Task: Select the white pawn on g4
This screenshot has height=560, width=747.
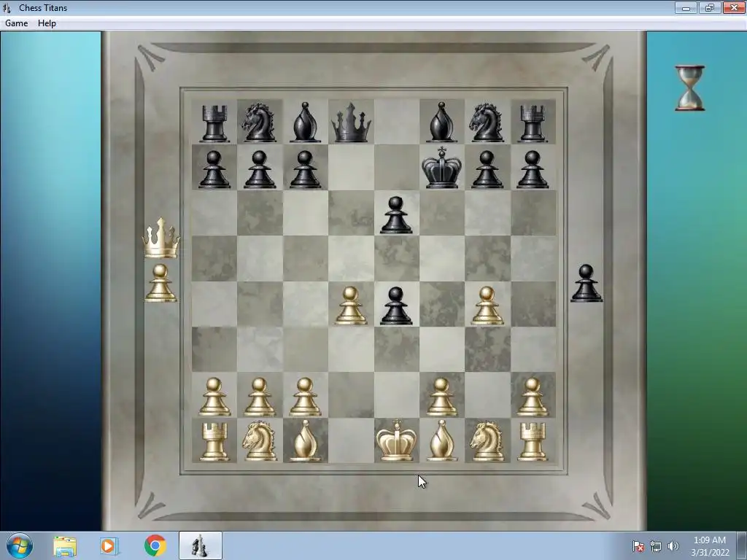Action: click(x=487, y=306)
